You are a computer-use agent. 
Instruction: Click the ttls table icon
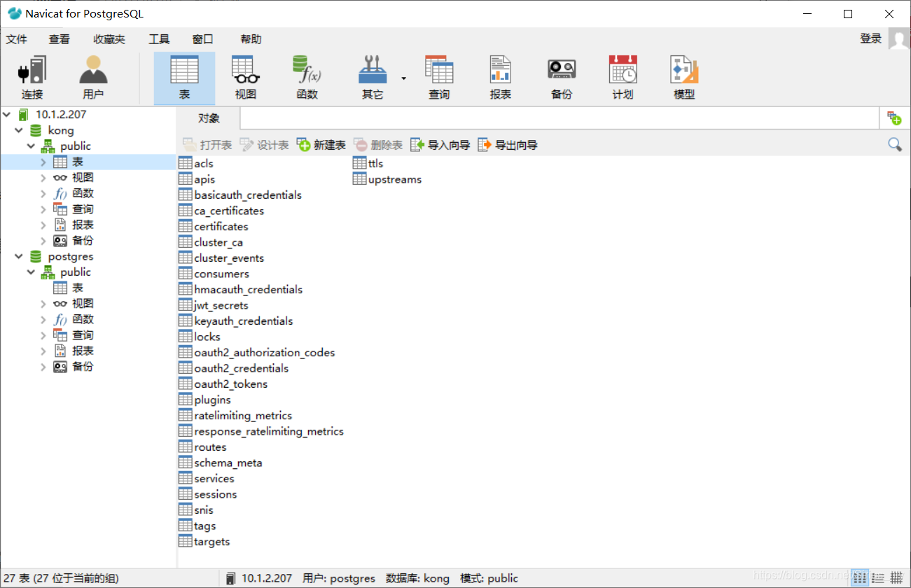pyautogui.click(x=360, y=163)
